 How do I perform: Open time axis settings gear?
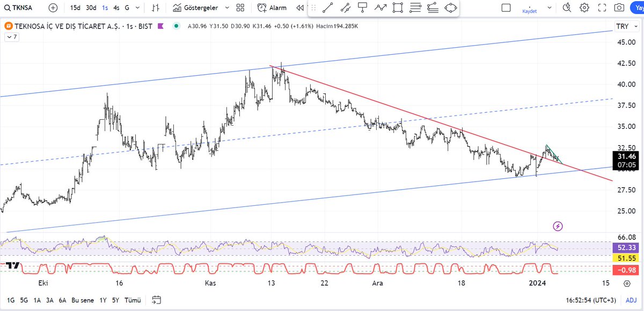627,284
